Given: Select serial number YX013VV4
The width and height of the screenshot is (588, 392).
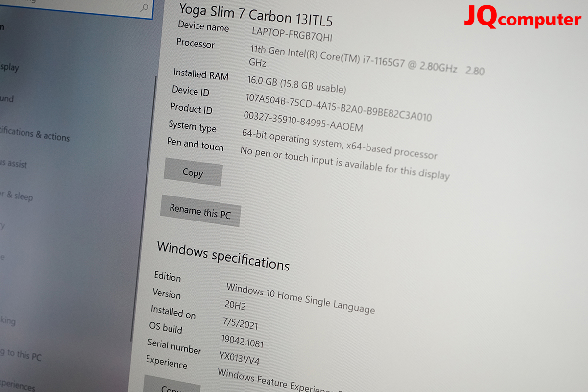Looking at the screenshot, I should pyautogui.click(x=240, y=360).
